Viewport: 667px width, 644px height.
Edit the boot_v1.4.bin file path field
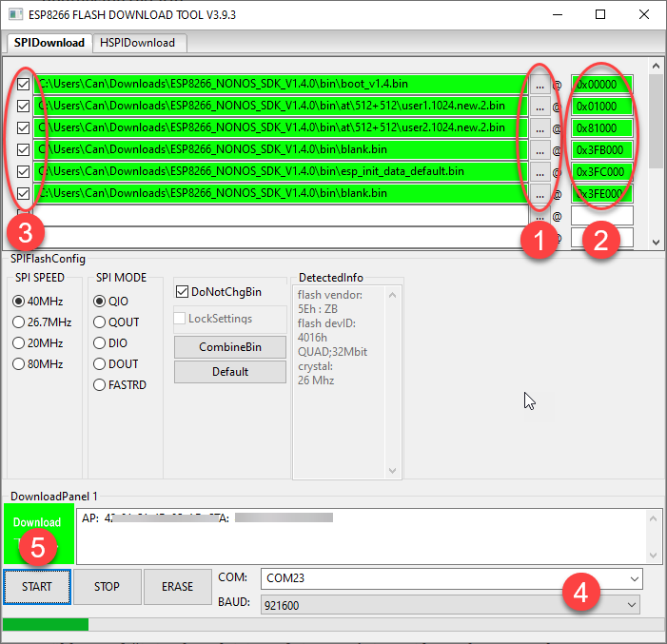281,84
